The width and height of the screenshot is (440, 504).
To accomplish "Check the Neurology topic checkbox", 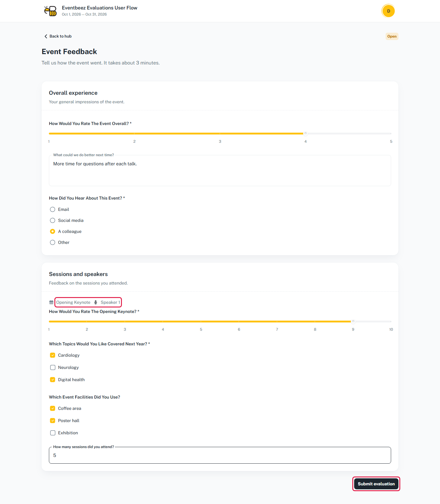I will pyautogui.click(x=53, y=367).
